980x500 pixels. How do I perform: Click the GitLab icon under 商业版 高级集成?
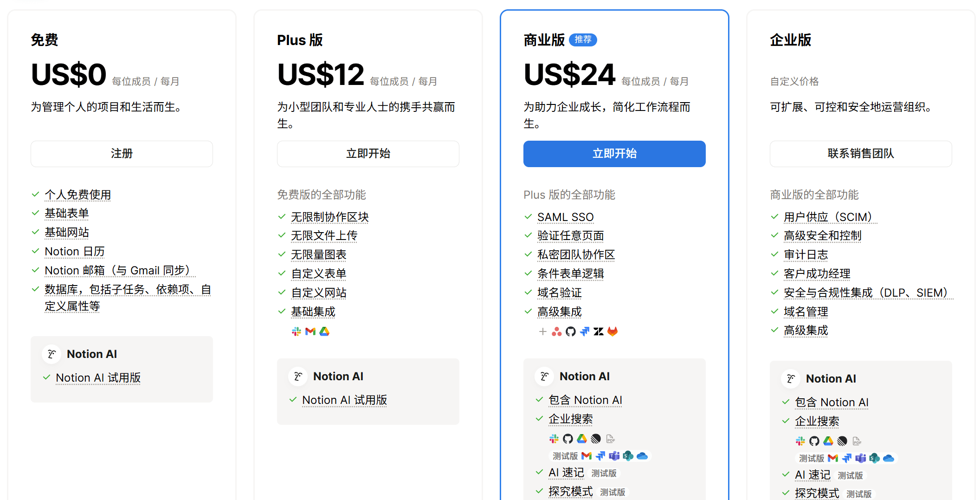612,331
